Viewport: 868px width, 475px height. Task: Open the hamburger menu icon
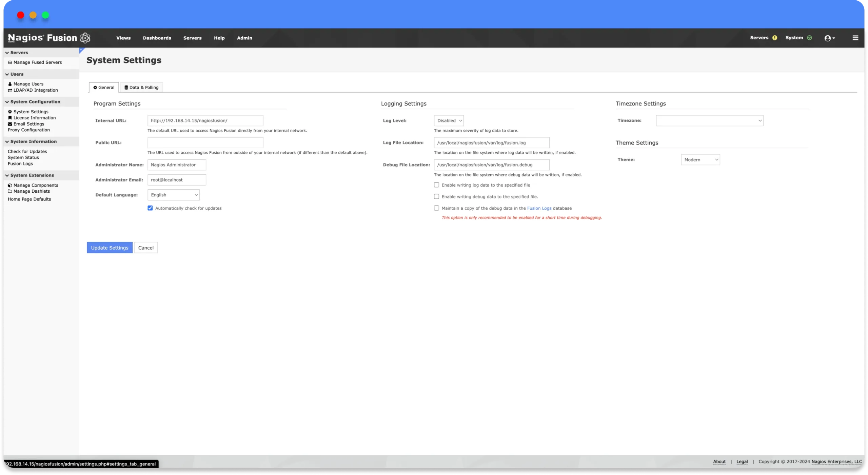coord(855,38)
